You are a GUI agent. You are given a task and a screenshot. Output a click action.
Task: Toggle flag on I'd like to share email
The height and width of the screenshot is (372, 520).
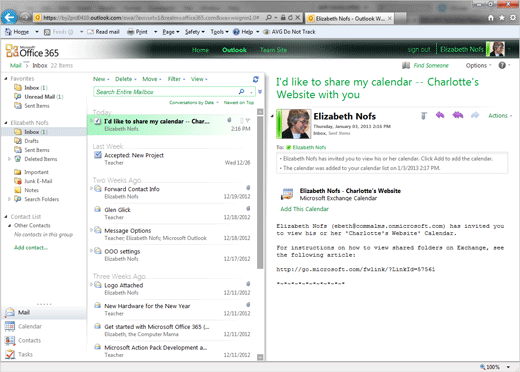click(x=248, y=121)
